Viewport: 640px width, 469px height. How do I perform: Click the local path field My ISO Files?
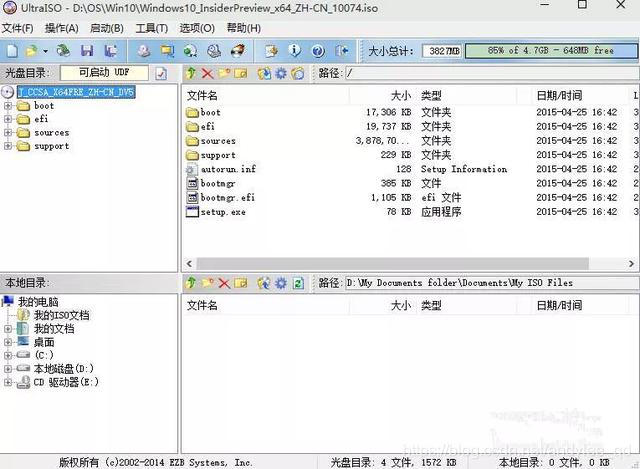[x=492, y=283]
